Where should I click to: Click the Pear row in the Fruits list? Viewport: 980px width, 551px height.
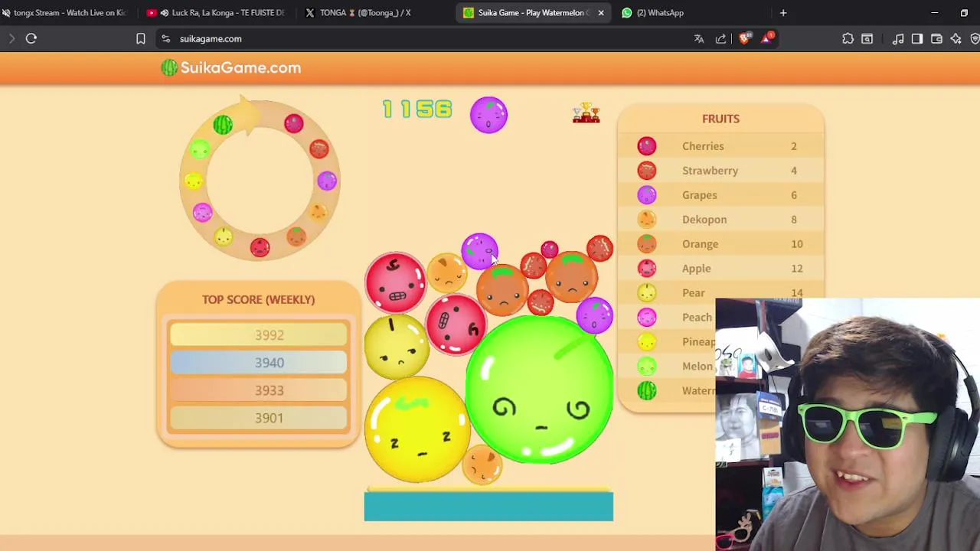click(x=720, y=293)
